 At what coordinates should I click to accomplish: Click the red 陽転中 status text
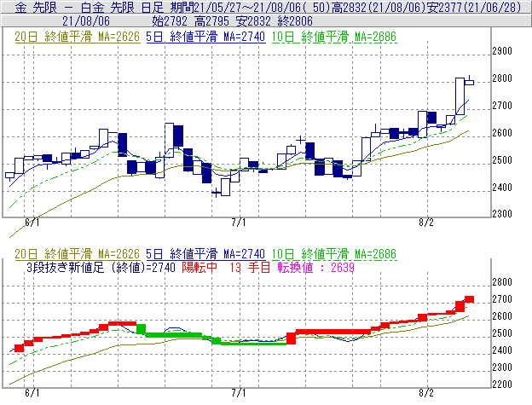coord(199,268)
